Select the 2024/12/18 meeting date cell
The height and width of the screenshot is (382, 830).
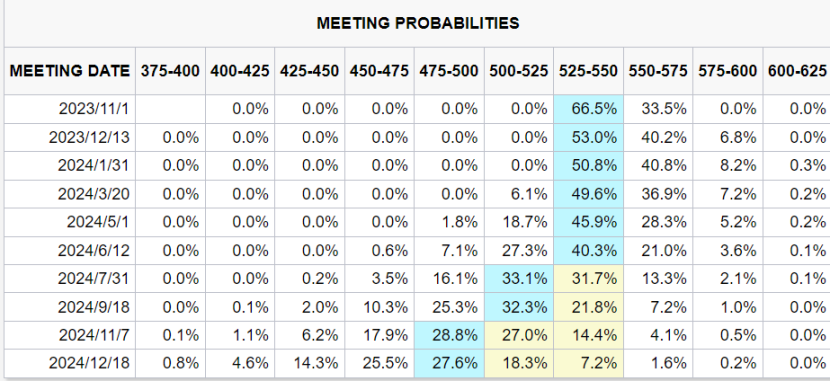(x=69, y=363)
